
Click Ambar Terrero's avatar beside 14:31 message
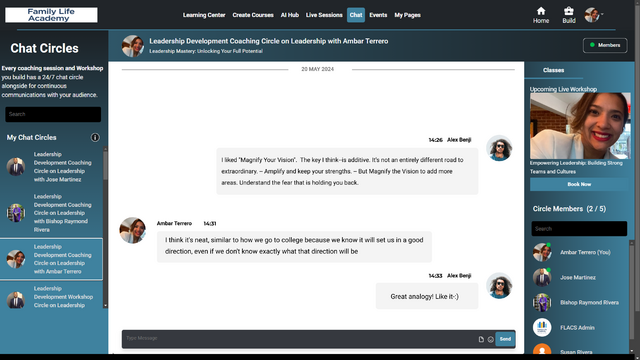tap(132, 230)
